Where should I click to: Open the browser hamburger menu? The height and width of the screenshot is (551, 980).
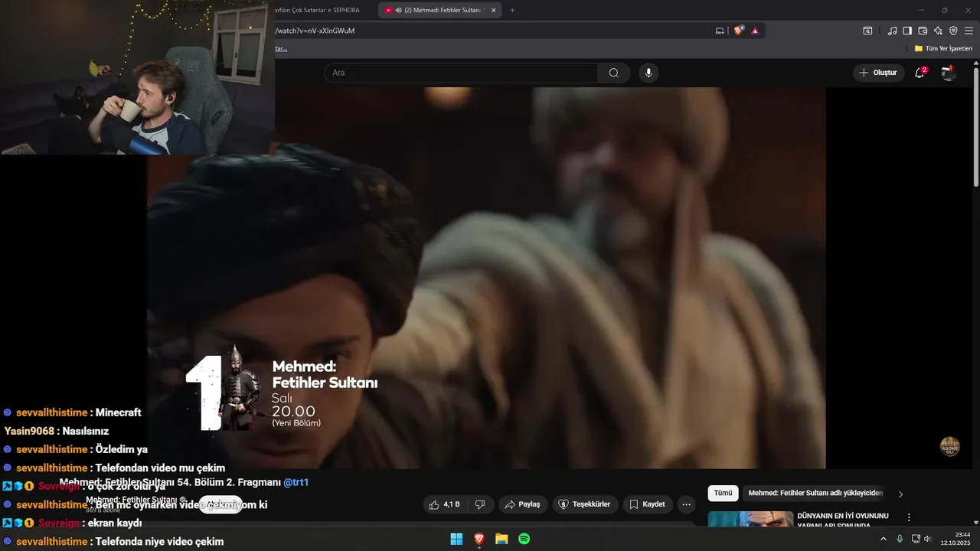tap(969, 31)
